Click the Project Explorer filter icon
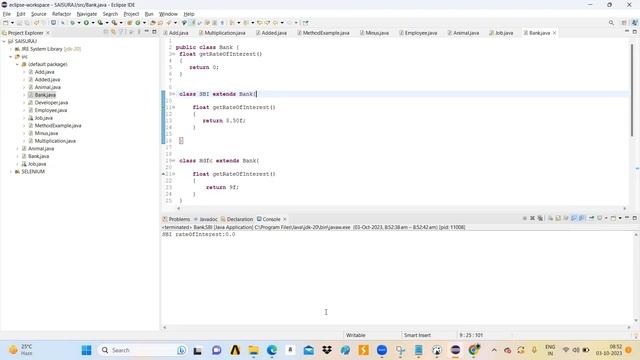 coord(121,32)
